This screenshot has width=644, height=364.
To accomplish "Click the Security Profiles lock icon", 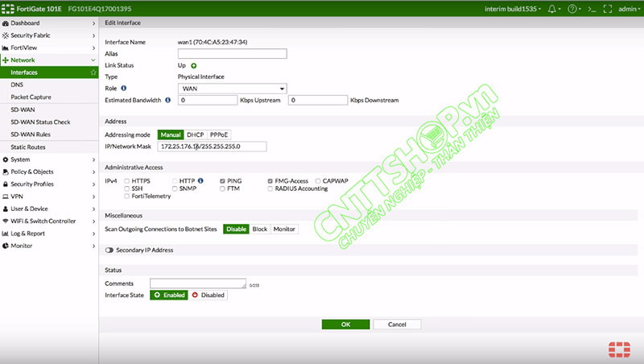I will click(x=6, y=184).
